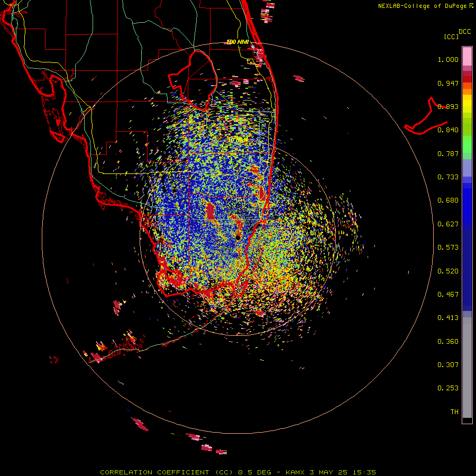Click the Correlation Coefficient product caption
The height and width of the screenshot is (476, 476).
pyautogui.click(x=238, y=472)
